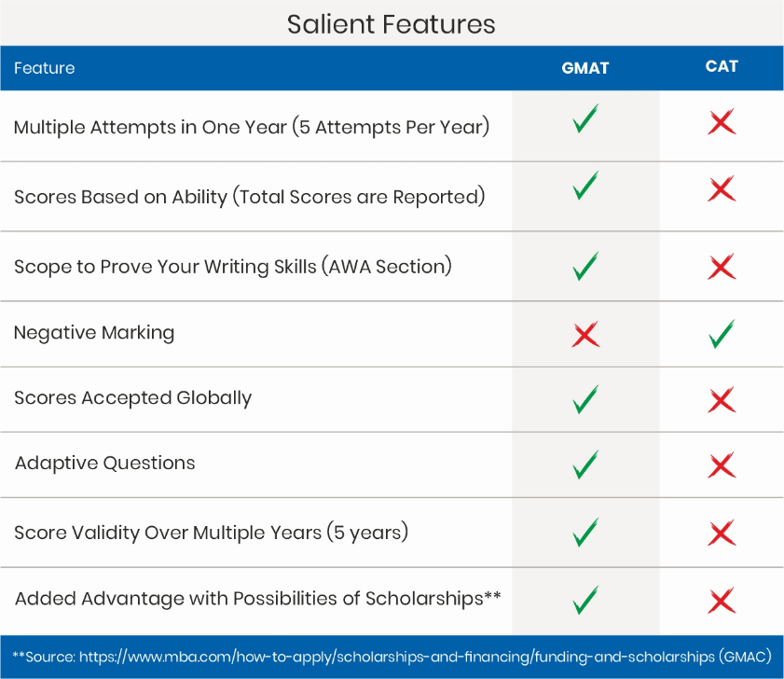Image resolution: width=784 pixels, height=679 pixels.
Task: Select the Feature column header
Action: click(x=45, y=68)
